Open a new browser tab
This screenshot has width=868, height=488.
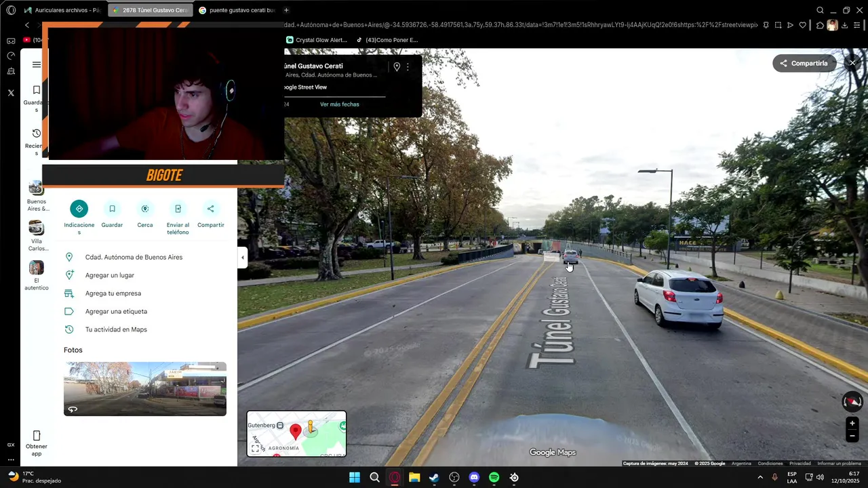tap(286, 10)
